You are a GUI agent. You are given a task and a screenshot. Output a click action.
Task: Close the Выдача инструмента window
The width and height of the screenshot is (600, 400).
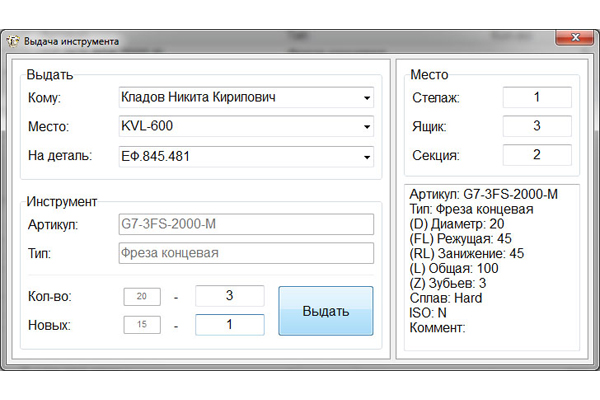pos(575,38)
